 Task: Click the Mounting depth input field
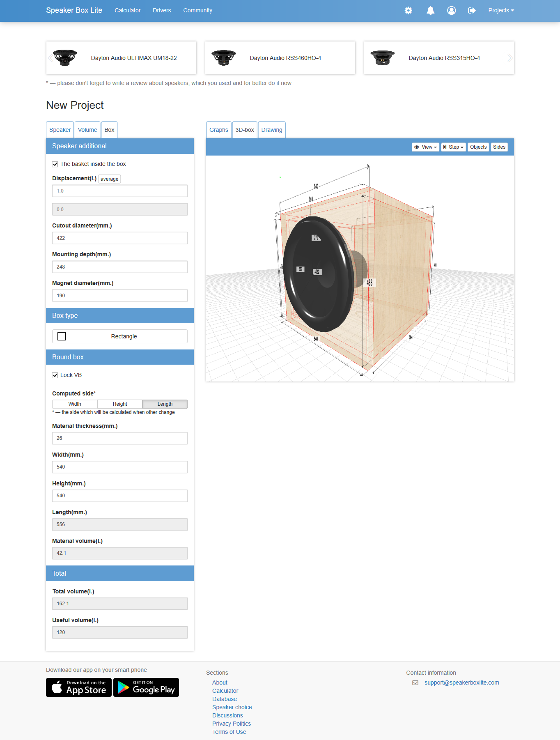[120, 267]
